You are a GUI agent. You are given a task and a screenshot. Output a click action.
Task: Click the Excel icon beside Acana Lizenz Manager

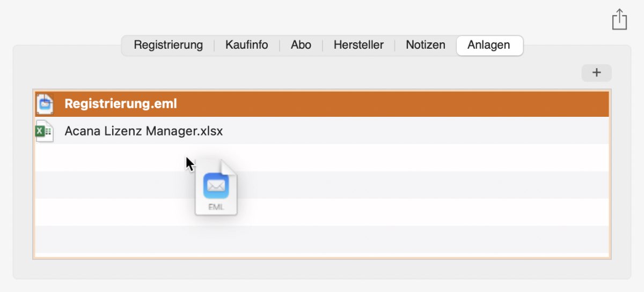[45, 131]
